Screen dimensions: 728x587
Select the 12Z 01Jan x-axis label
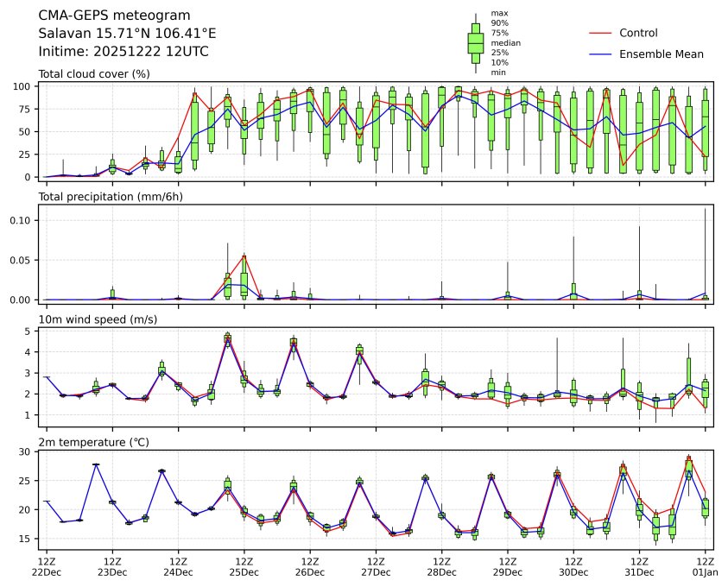point(706,566)
